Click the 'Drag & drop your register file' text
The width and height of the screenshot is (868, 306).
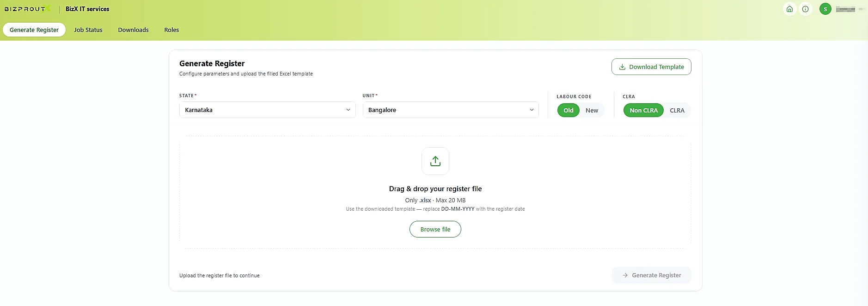click(435, 189)
